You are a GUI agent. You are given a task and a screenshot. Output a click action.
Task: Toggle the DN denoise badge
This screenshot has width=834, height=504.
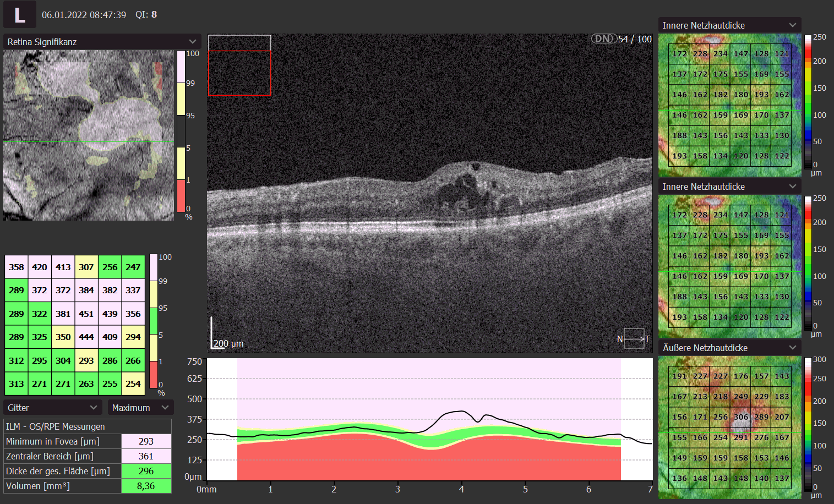(603, 39)
